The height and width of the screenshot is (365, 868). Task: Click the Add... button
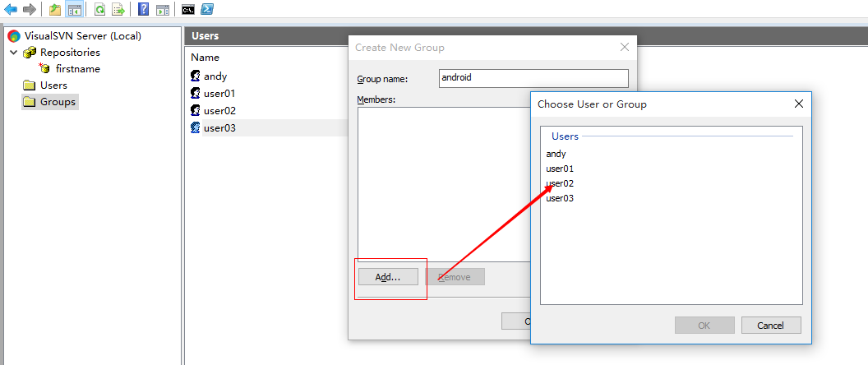coord(388,277)
